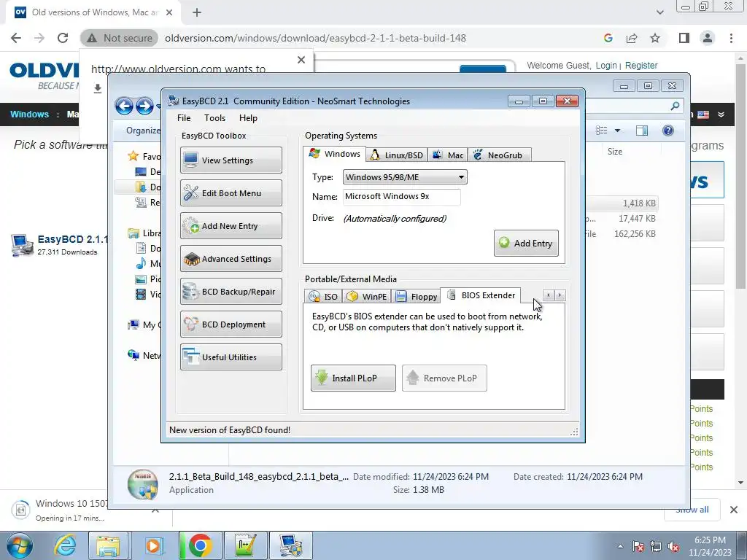This screenshot has width=747, height=560.
Task: Go back in Chrome browser
Action: [16, 38]
